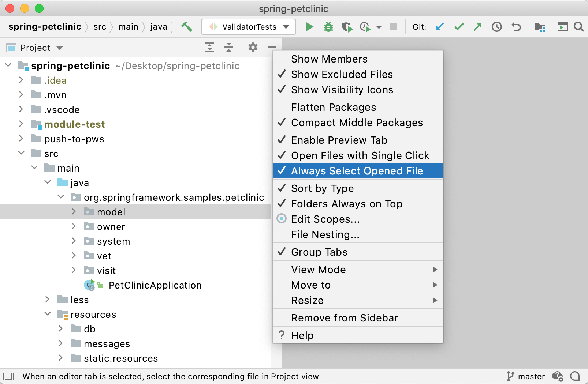
Task: Click the Run Anything icon
Action: [562, 27]
